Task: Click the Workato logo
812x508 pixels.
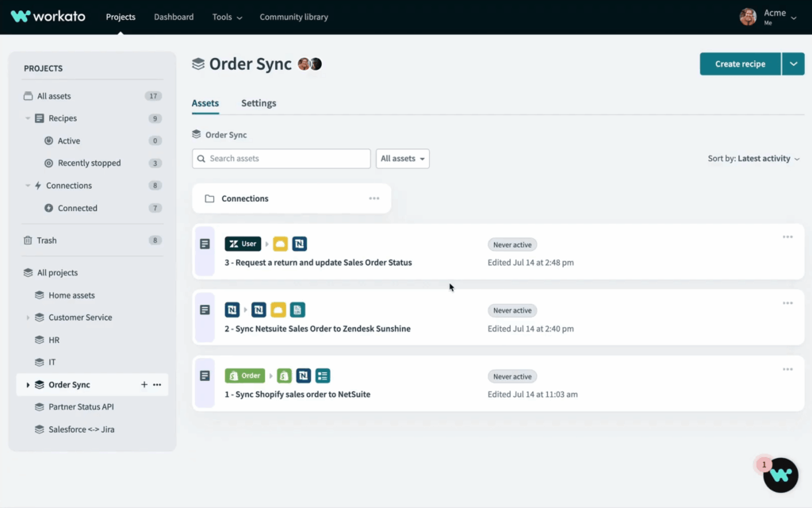Action: [48, 17]
